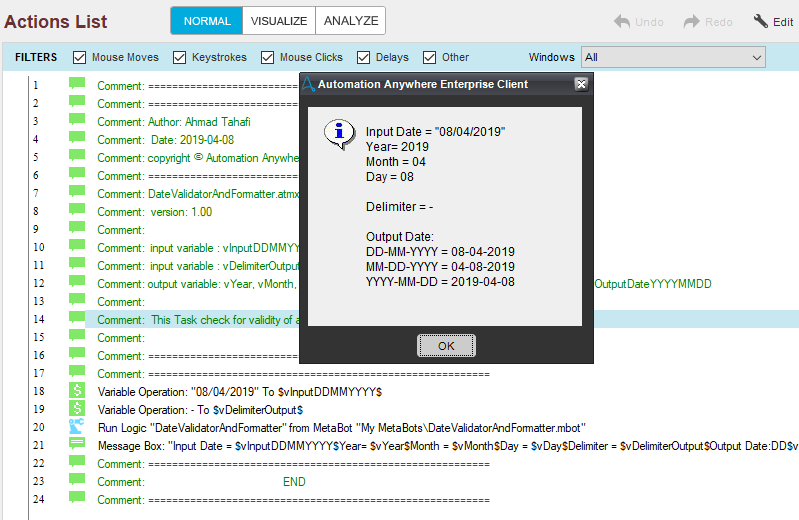Click the comment icon on line 12
This screenshot has width=799, height=520.
(x=77, y=282)
